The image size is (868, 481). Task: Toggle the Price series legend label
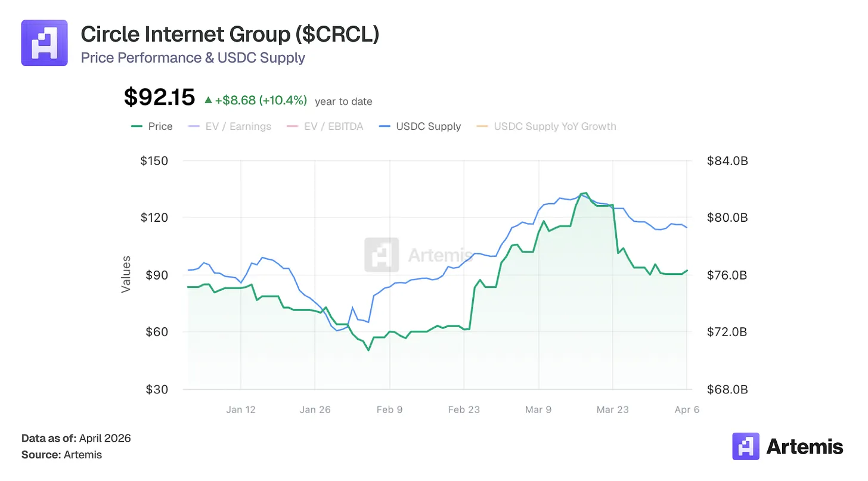[160, 126]
